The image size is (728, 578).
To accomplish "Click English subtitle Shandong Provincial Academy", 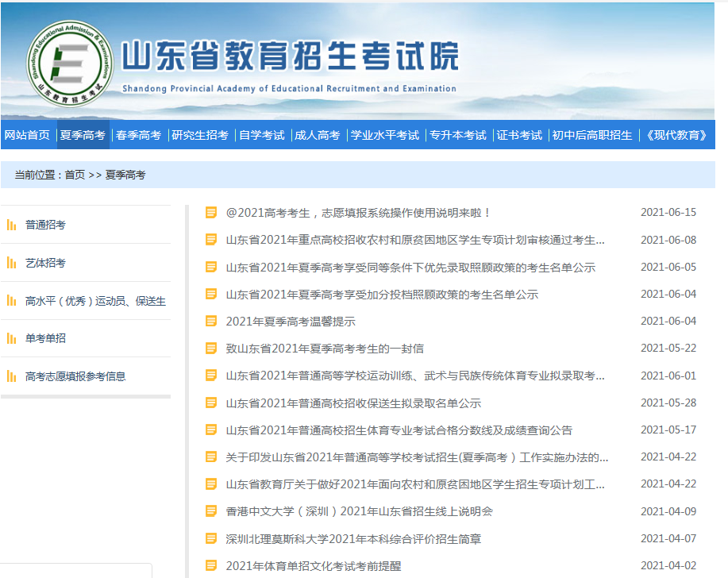I will (x=289, y=88).
